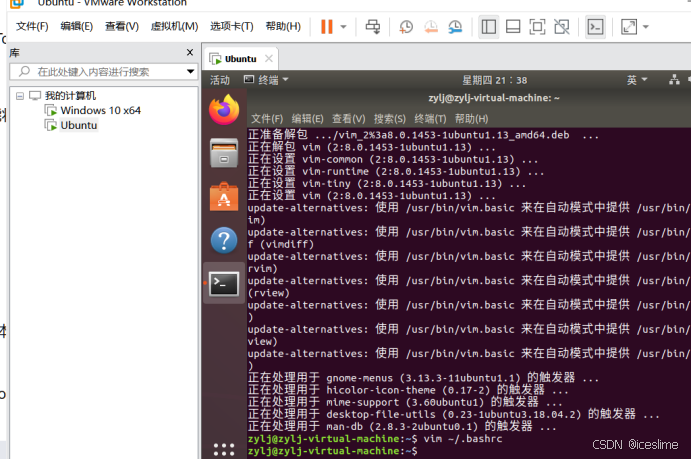Image resolution: width=692 pixels, height=459 pixels.
Task: Click the hicolor-icon-theme 的触发器 line
Action: pos(408,390)
